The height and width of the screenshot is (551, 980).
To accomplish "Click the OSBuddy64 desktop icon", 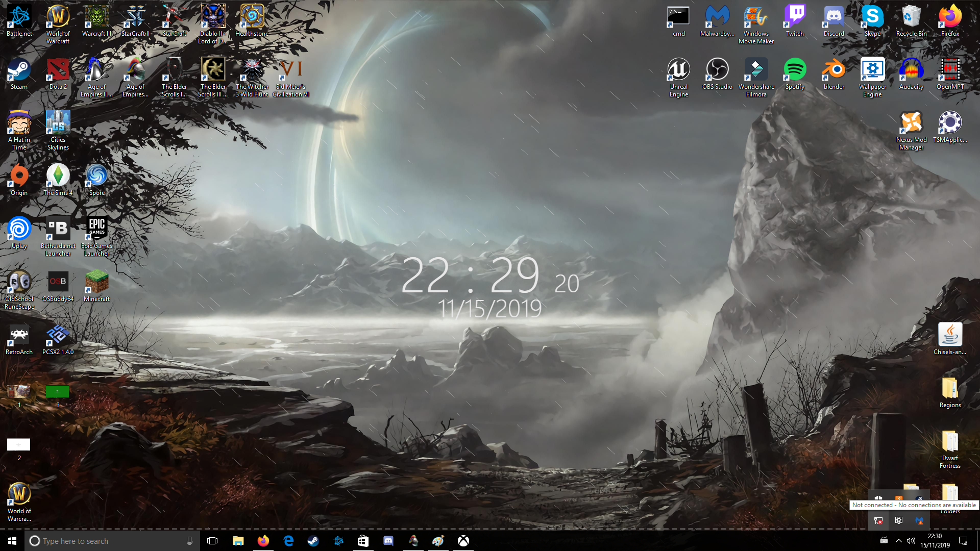I will (58, 287).
